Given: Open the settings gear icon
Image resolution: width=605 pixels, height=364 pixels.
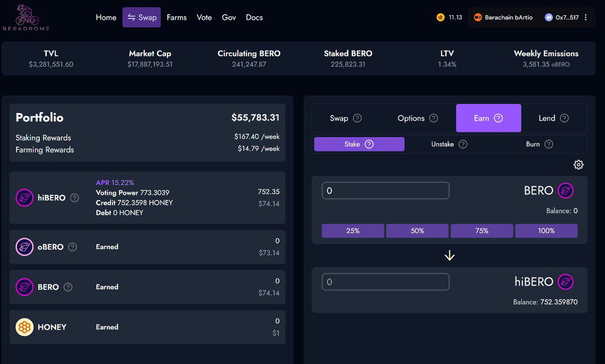Looking at the screenshot, I should pos(578,165).
